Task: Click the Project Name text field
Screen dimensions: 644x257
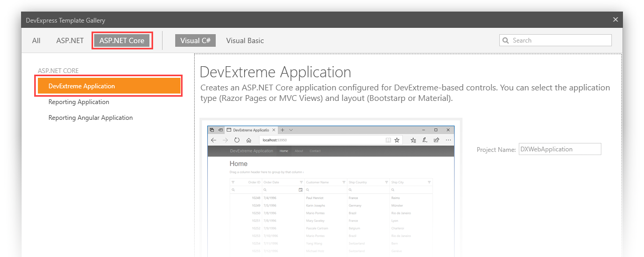Action: click(560, 149)
